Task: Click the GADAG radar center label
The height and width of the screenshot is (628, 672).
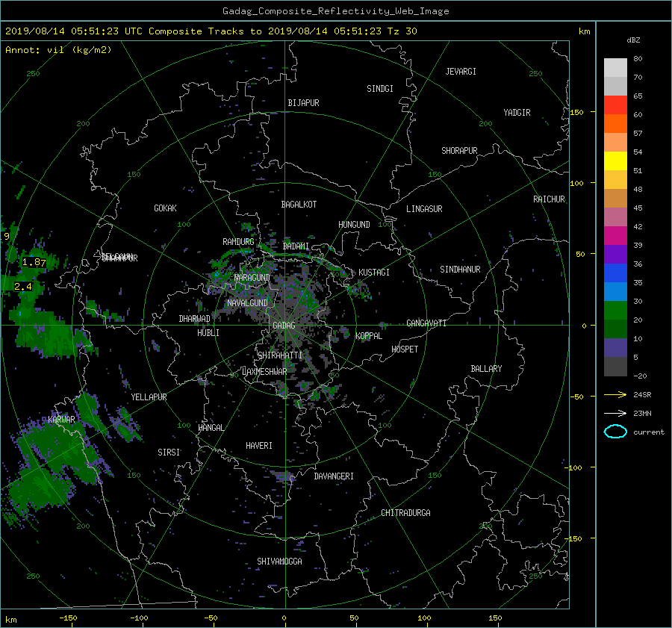Action: pyautogui.click(x=284, y=326)
